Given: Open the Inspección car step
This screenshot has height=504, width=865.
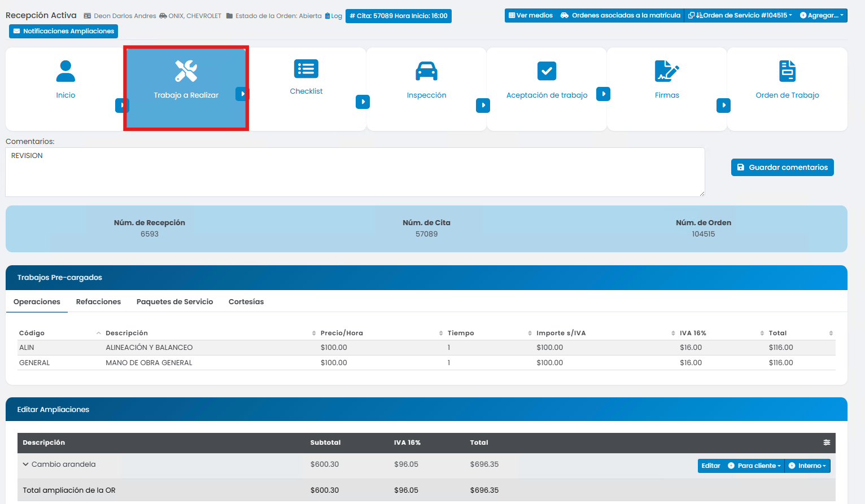Looking at the screenshot, I should (x=426, y=71).
